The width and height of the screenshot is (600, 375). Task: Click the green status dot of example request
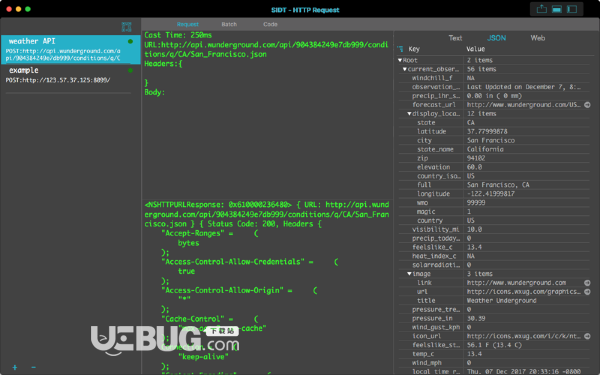pos(130,70)
